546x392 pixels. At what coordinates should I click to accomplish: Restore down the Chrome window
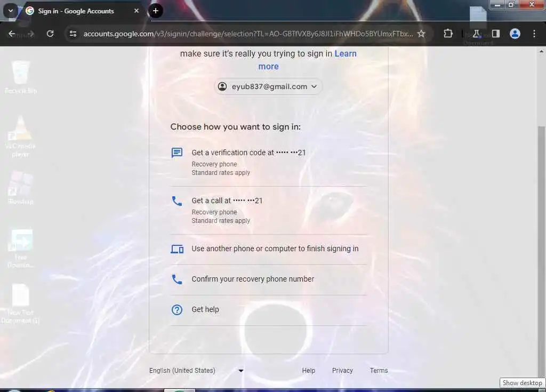click(511, 4)
